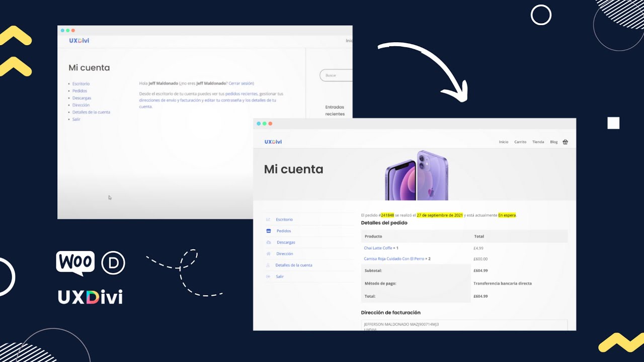Click the highlighted order number 241848
This screenshot has height=362, width=644.
[387, 215]
